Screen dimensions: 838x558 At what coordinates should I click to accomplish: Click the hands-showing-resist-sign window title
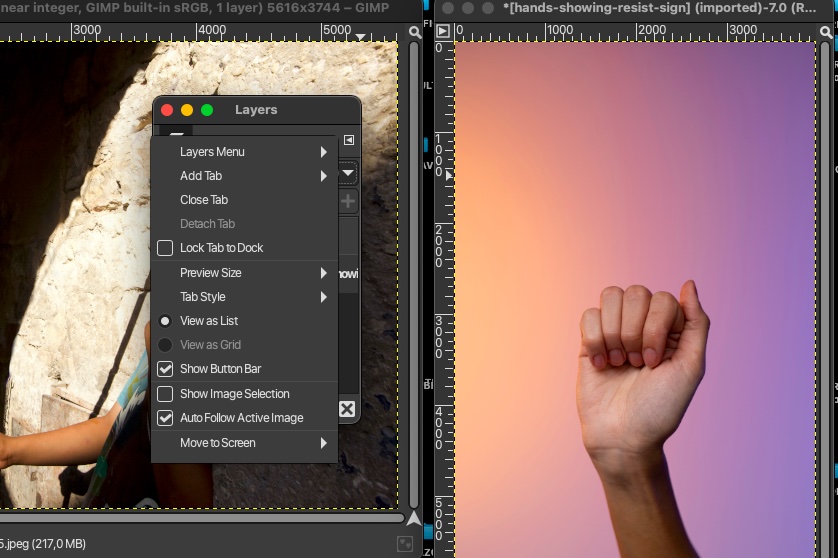point(659,7)
